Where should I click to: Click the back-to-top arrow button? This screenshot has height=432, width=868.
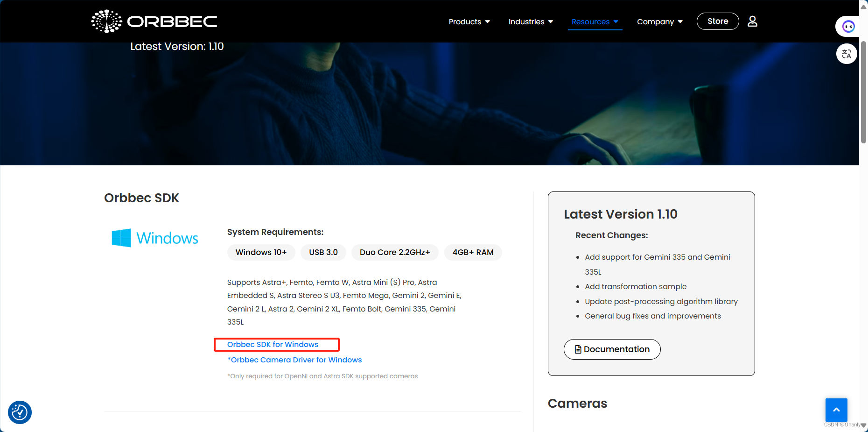pos(836,410)
